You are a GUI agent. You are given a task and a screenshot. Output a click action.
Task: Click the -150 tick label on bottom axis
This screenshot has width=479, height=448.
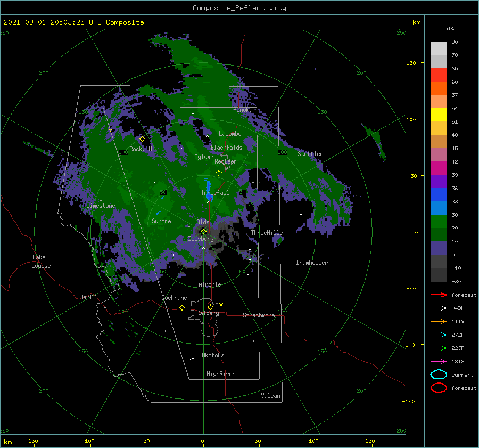coord(31,441)
